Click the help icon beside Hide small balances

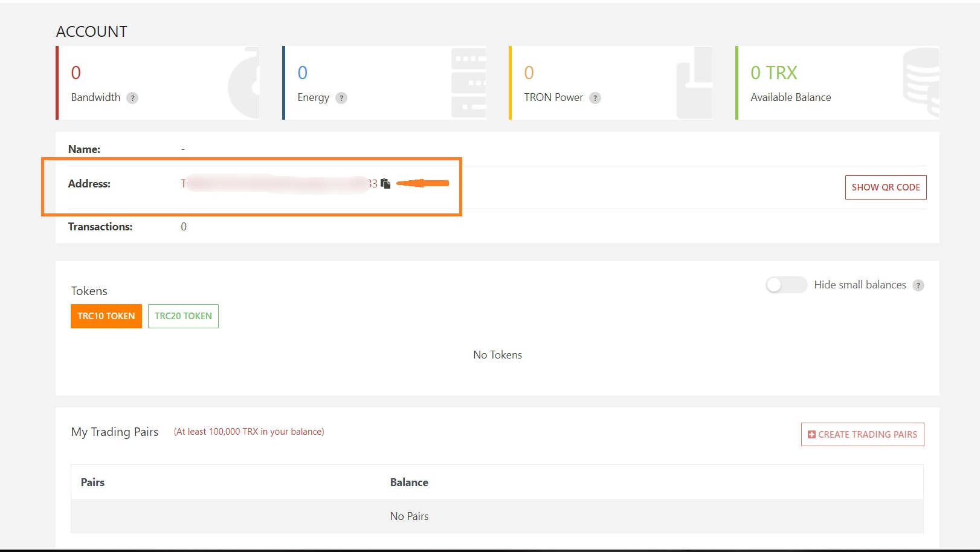[x=918, y=285]
